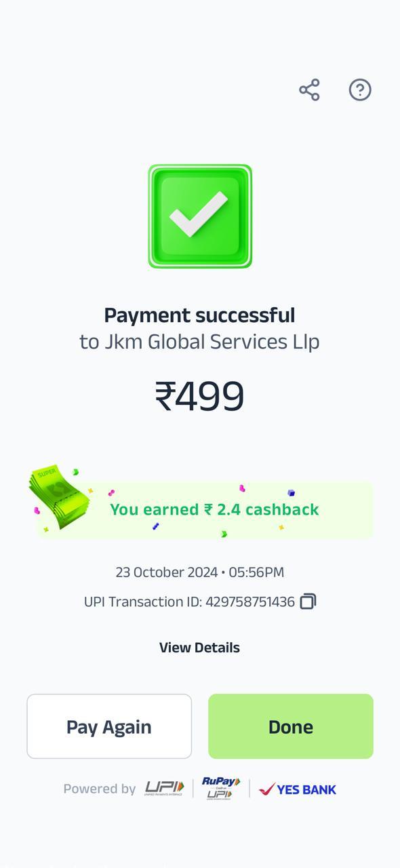Select the cashback earned banner
Screen dimensions: 400x868
point(203,510)
